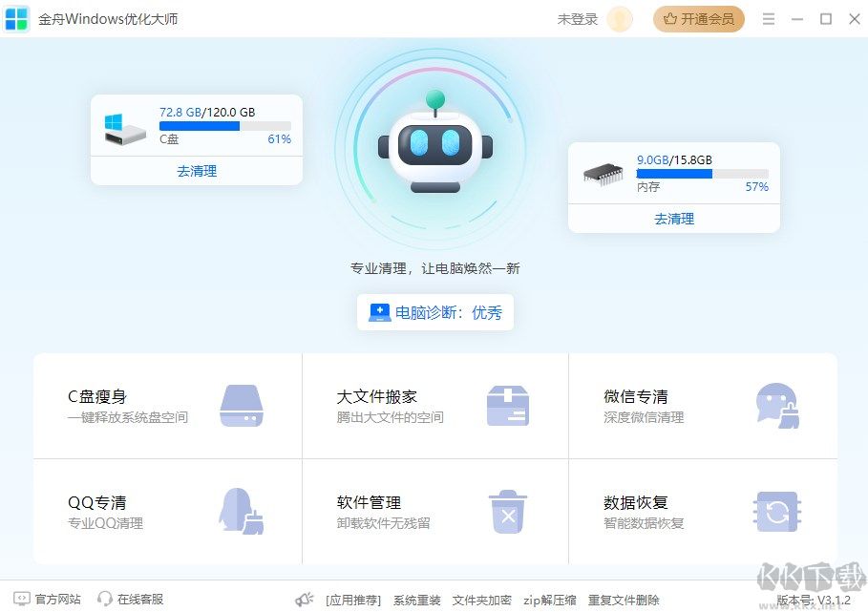Click the 官方网站 monitor icon
Image resolution: width=868 pixels, height=612 pixels.
pyautogui.click(x=22, y=599)
